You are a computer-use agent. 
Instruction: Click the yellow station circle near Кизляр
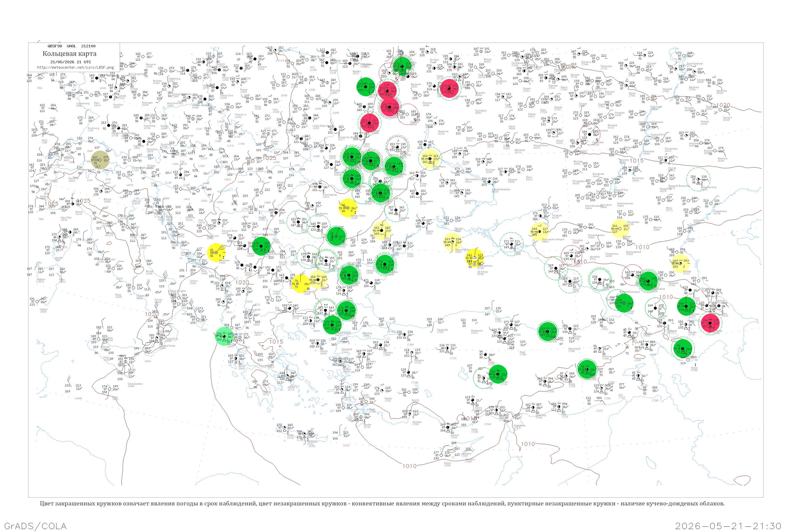click(680, 263)
